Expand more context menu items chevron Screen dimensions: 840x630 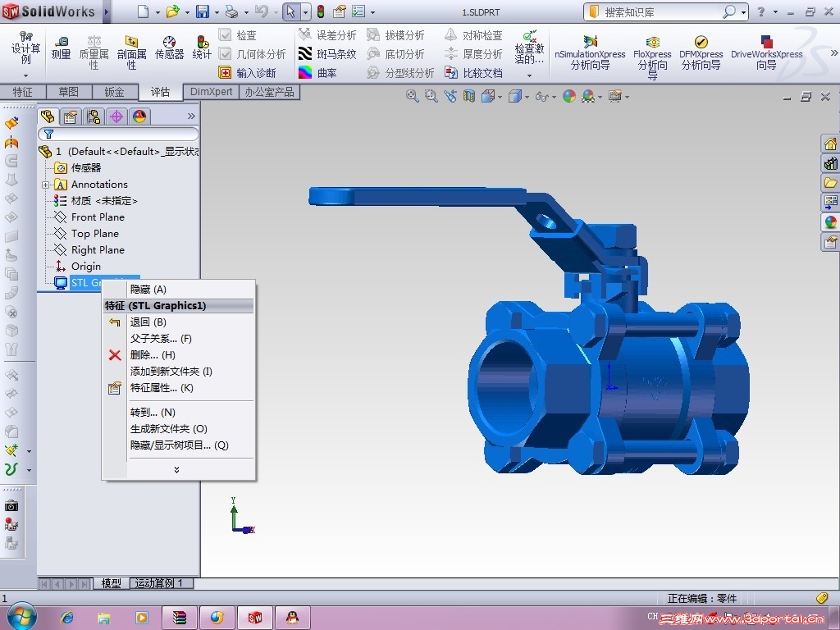(x=177, y=470)
